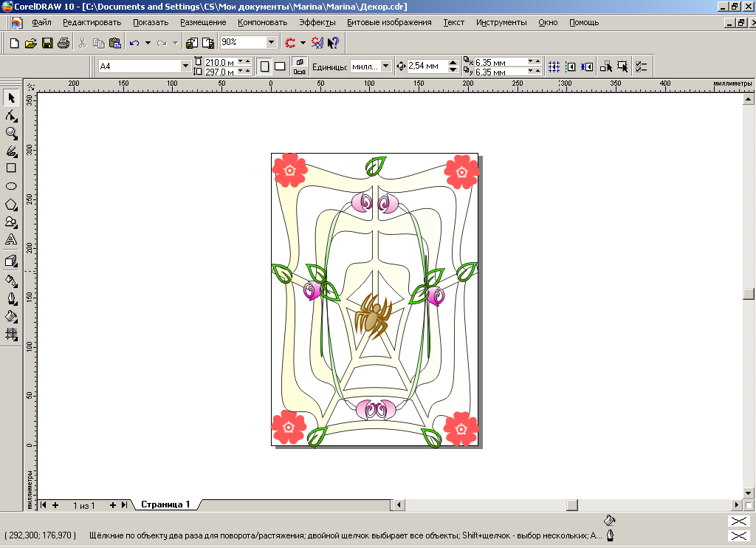Open the Битовые изображения menu
The image size is (756, 548).
click(x=389, y=22)
